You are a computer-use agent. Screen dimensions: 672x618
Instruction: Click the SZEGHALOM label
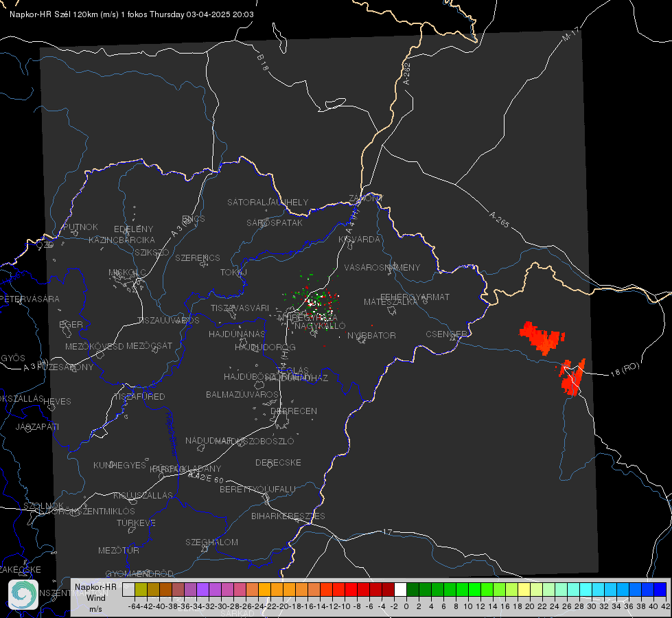click(211, 542)
